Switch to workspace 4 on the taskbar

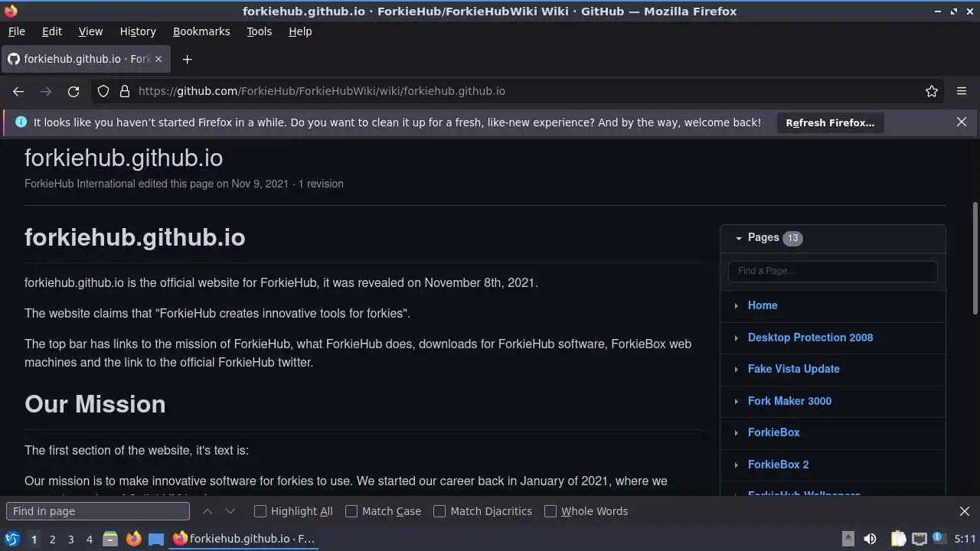coord(89,539)
